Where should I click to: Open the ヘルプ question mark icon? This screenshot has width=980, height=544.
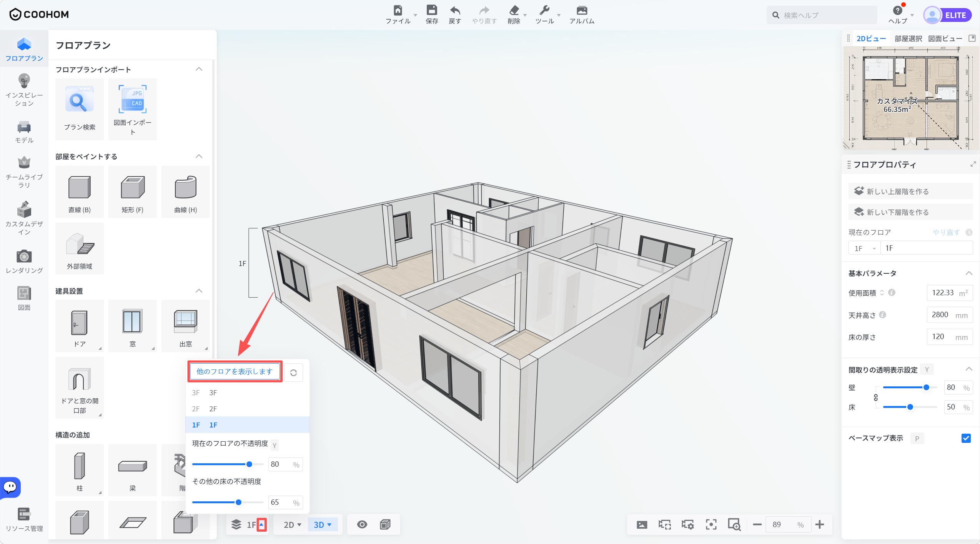click(898, 10)
